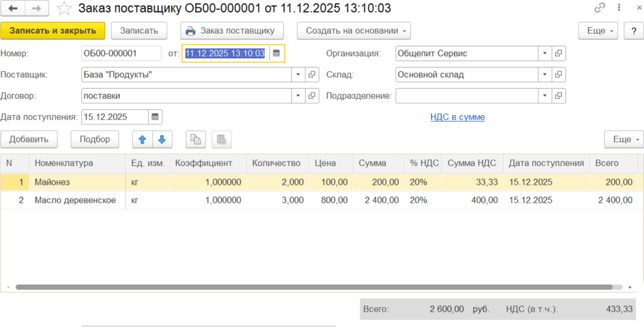The image size is (644, 327).
Task: Click the Добавить button
Action: coord(29,139)
